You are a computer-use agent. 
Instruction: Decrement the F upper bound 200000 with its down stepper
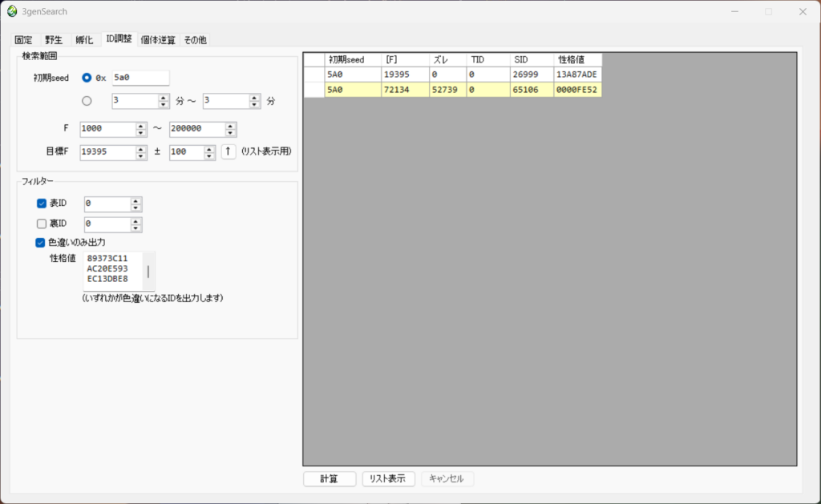231,132
